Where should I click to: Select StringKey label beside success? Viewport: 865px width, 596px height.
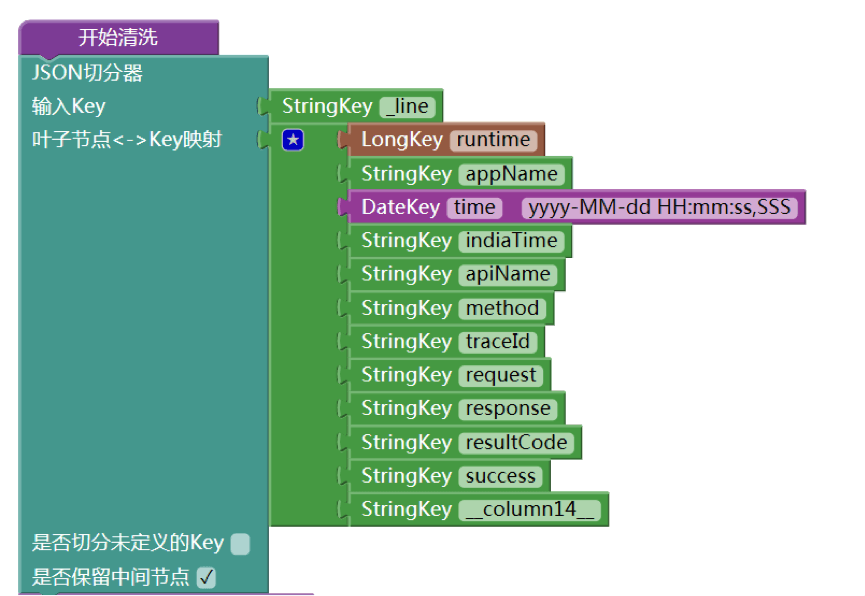tap(407, 476)
